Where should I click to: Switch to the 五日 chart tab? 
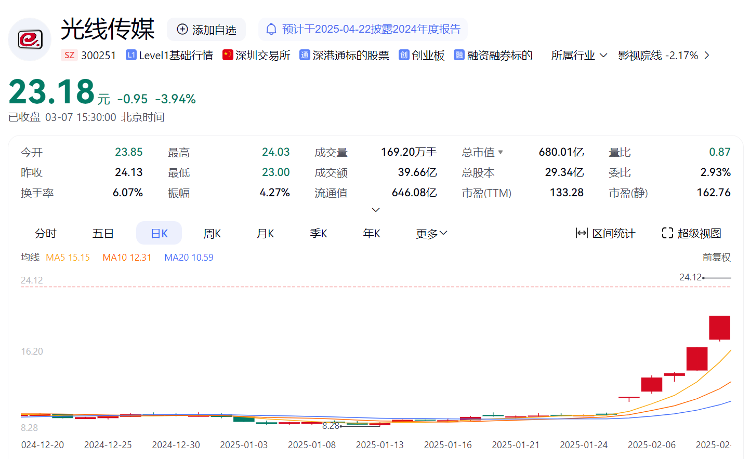pos(103,233)
